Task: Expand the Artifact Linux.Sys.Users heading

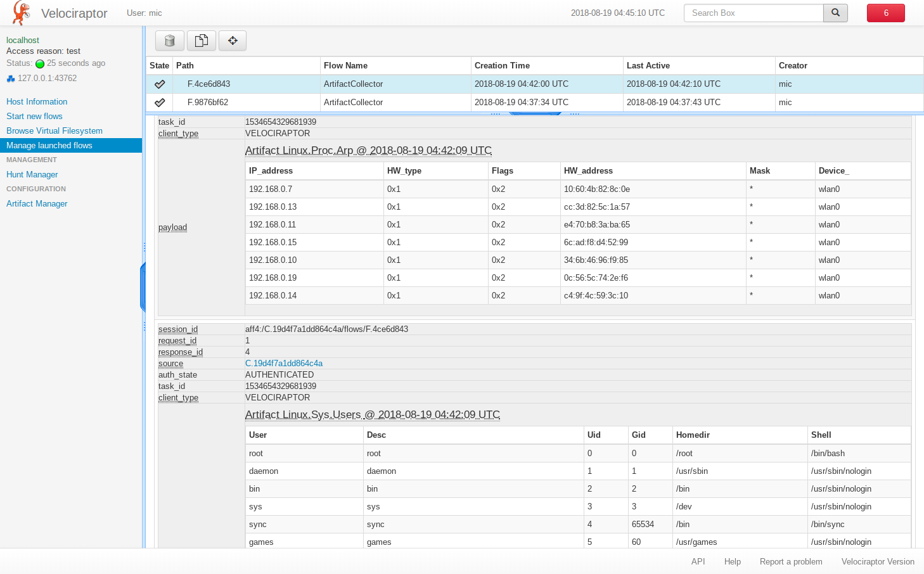Action: (372, 415)
